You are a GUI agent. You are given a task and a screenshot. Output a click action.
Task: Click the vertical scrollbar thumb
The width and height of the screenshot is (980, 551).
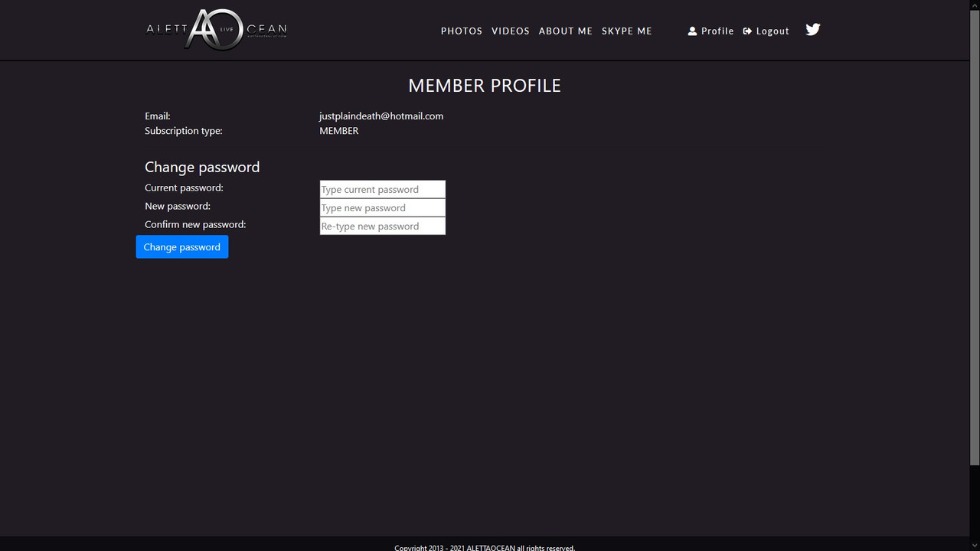click(x=974, y=230)
